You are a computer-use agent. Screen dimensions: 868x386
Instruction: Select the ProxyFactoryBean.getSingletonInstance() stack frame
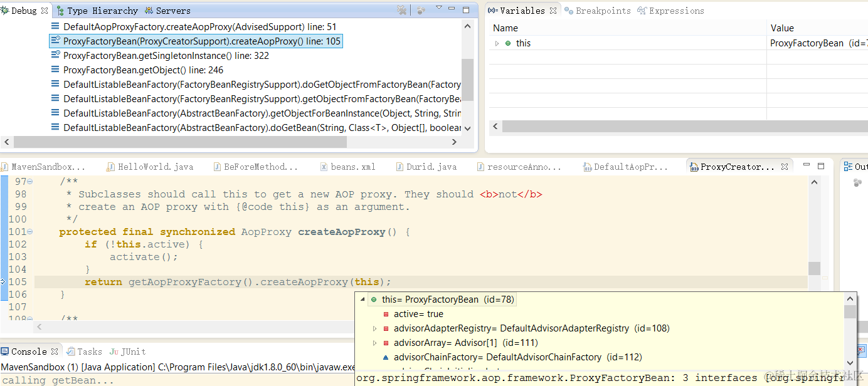pos(159,56)
